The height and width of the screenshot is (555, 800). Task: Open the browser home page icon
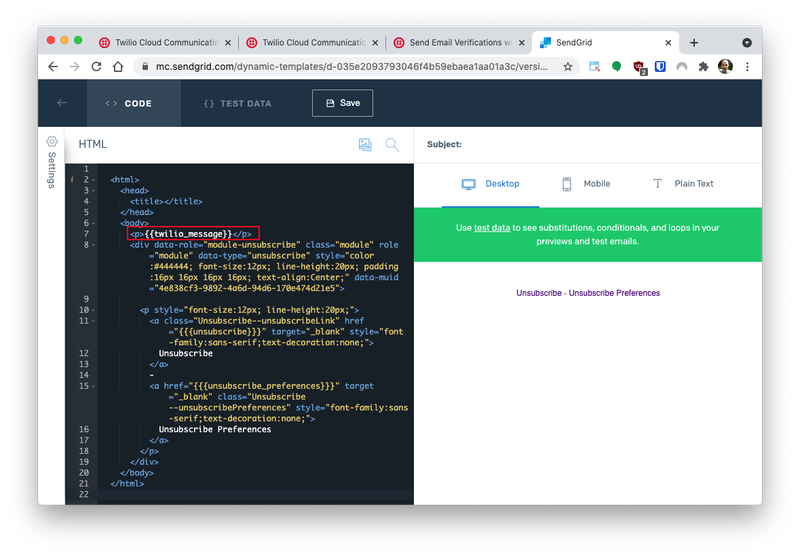click(118, 67)
